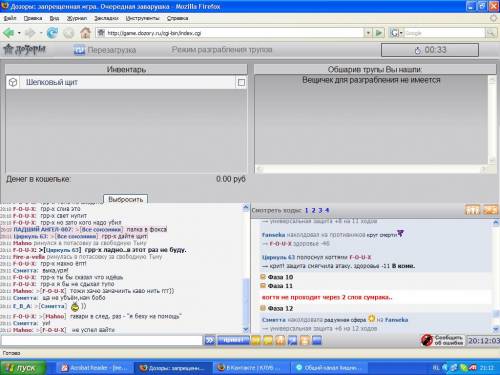View battle turn 1 link
500x375 pixels.
coord(306,210)
